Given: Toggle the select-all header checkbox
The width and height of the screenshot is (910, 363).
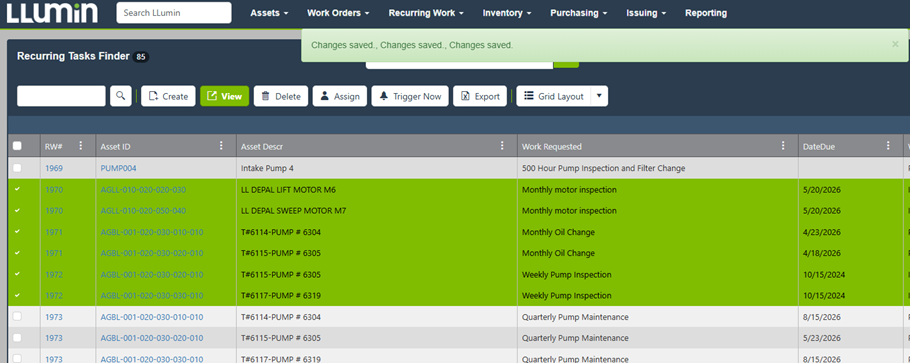Looking at the screenshot, I should point(17,146).
